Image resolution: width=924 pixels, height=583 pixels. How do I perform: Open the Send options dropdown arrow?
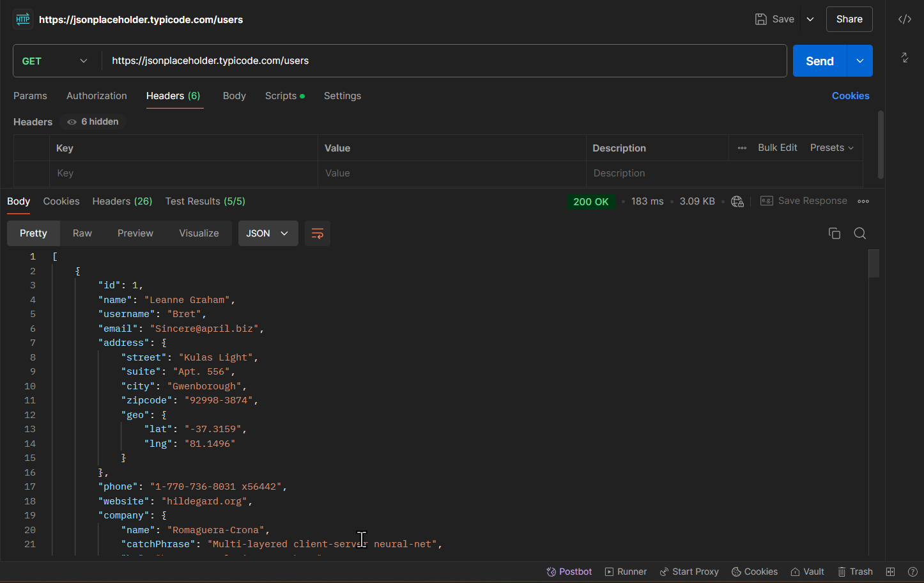[x=860, y=61]
